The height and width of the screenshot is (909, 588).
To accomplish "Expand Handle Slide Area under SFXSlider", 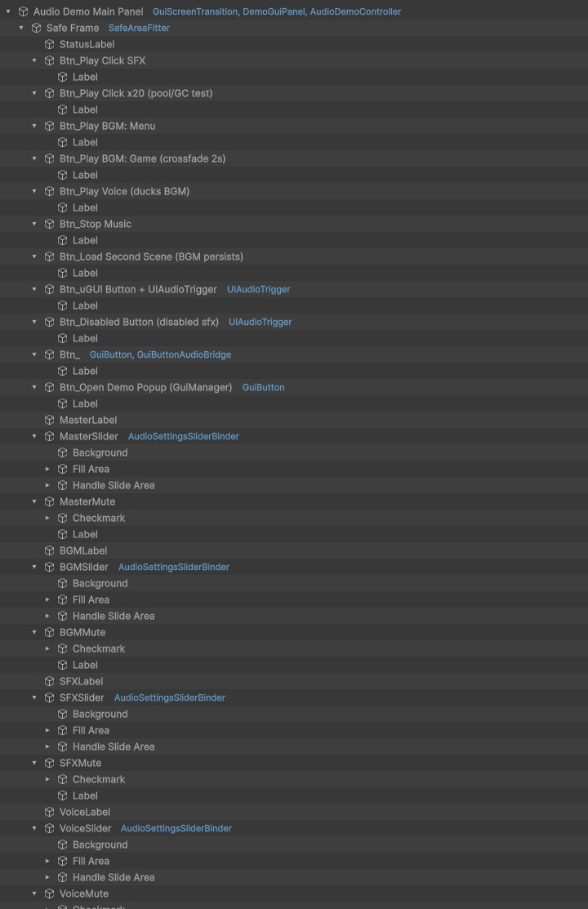I will click(47, 746).
